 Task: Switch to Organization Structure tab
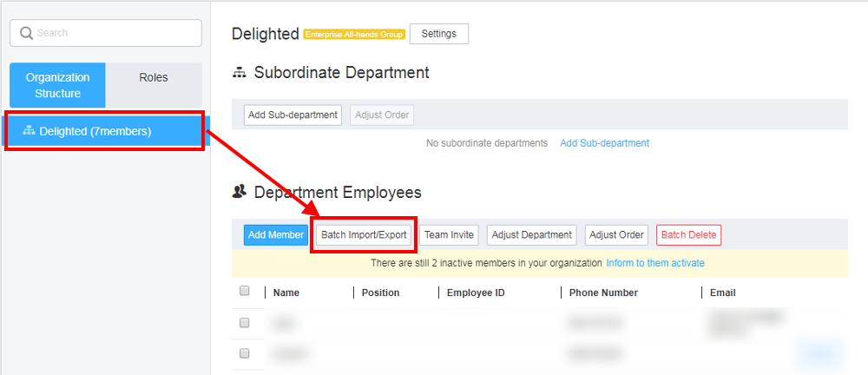[x=57, y=85]
